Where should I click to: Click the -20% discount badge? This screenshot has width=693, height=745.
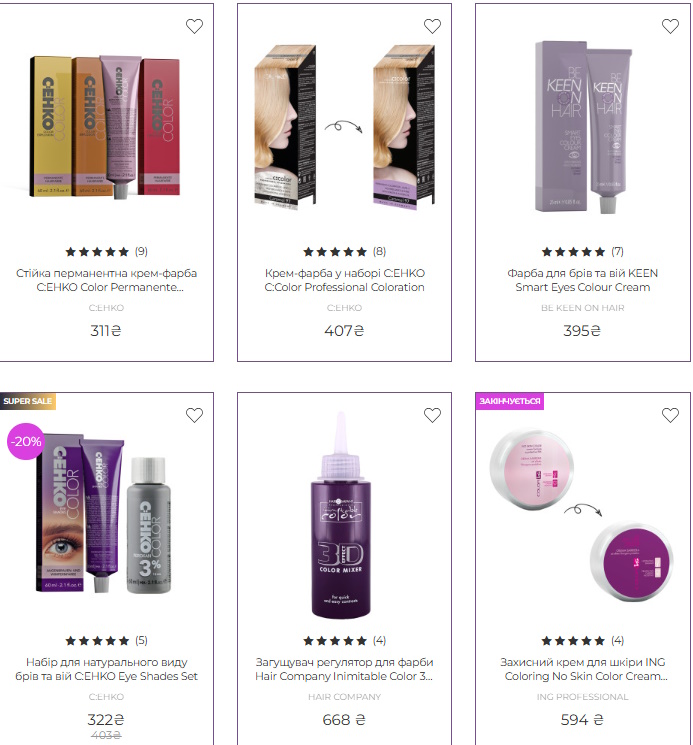[x=26, y=441]
